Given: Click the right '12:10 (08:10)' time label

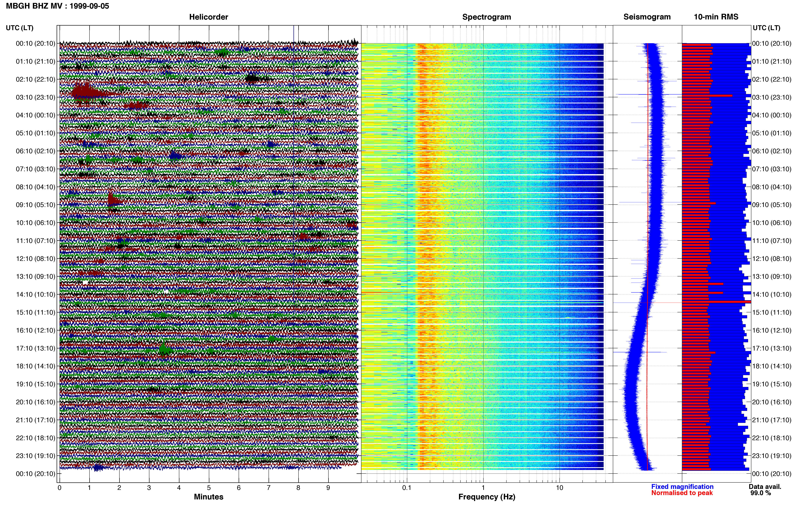Looking at the screenshot, I should tap(772, 259).
